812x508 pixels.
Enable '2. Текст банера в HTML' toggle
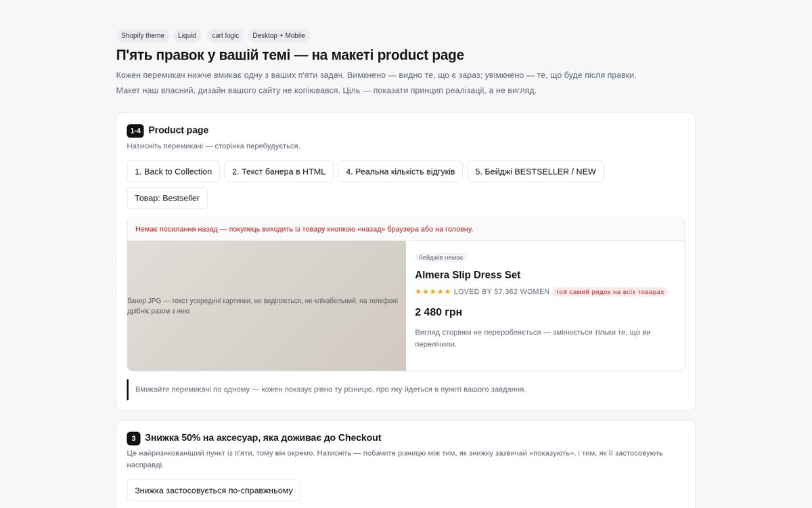pos(279,171)
